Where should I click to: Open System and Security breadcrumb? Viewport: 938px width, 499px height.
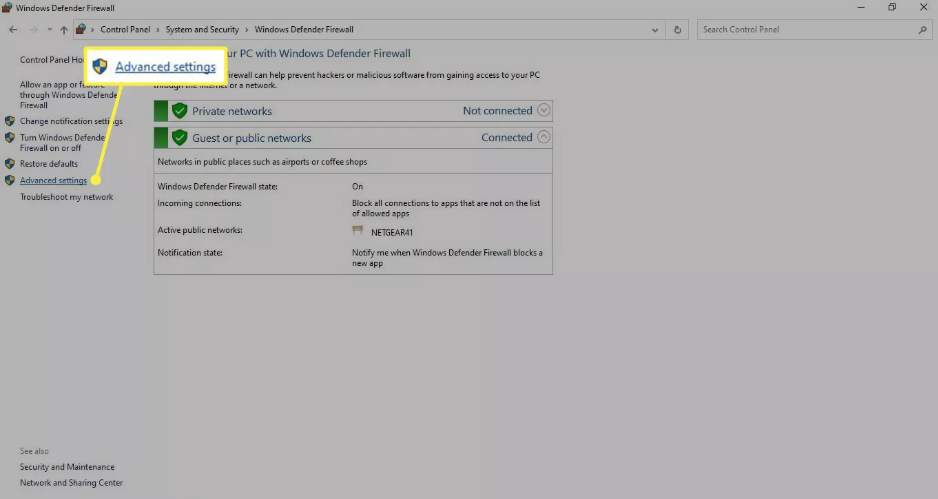click(x=202, y=29)
